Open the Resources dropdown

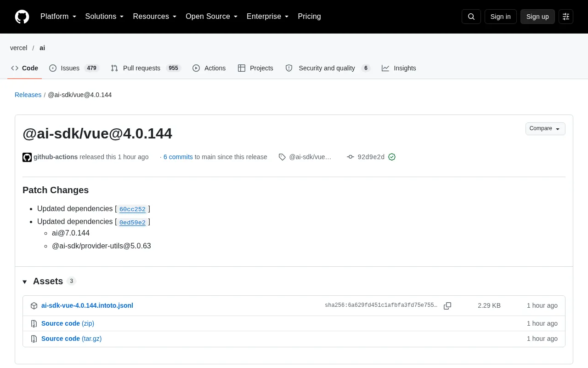click(x=155, y=17)
